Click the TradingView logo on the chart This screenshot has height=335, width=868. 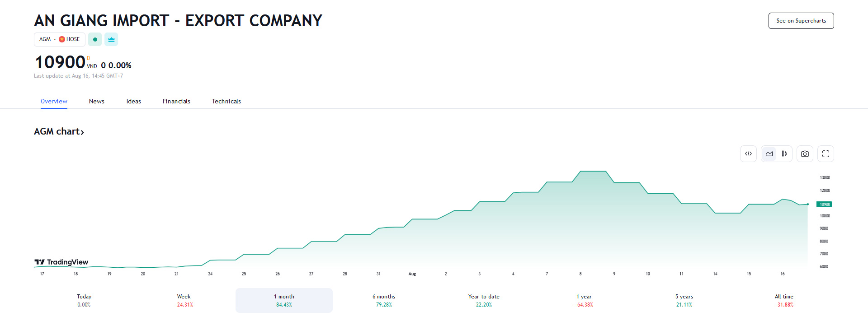coord(61,262)
